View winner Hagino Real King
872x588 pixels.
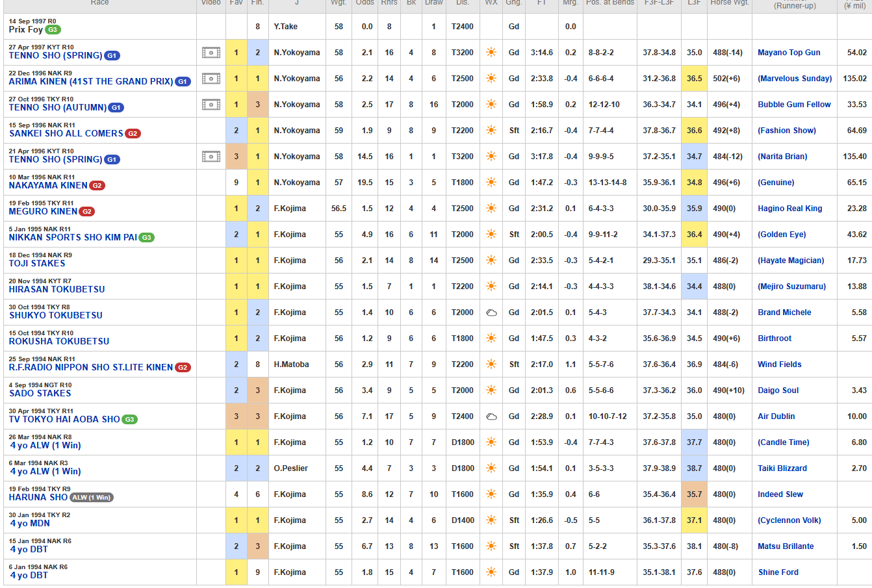click(x=790, y=209)
